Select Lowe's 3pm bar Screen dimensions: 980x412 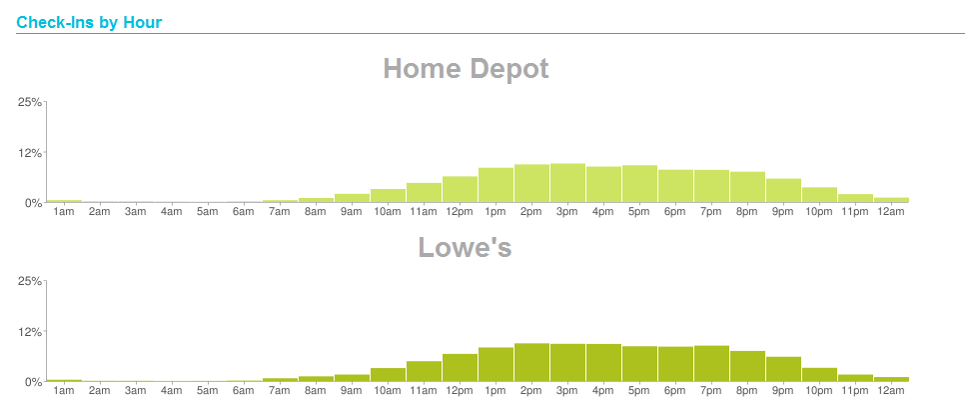click(x=567, y=363)
